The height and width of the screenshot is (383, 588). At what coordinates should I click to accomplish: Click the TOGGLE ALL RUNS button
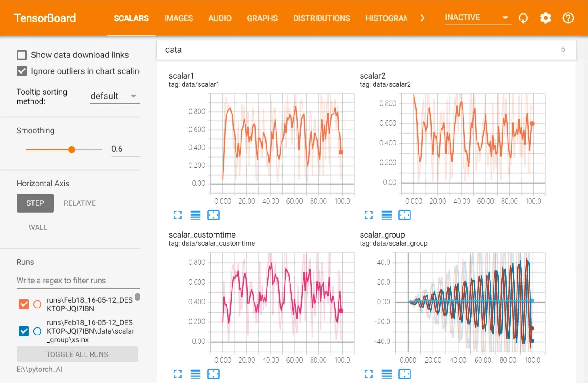pyautogui.click(x=77, y=354)
